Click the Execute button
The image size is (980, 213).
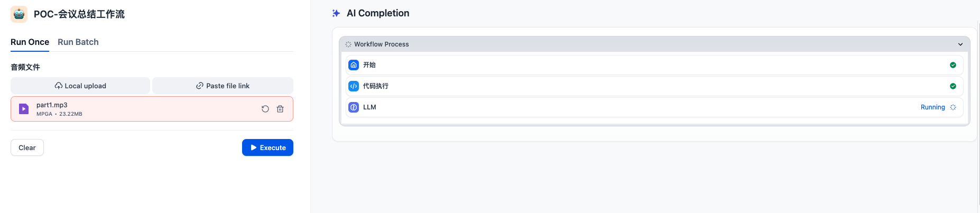pos(267,147)
